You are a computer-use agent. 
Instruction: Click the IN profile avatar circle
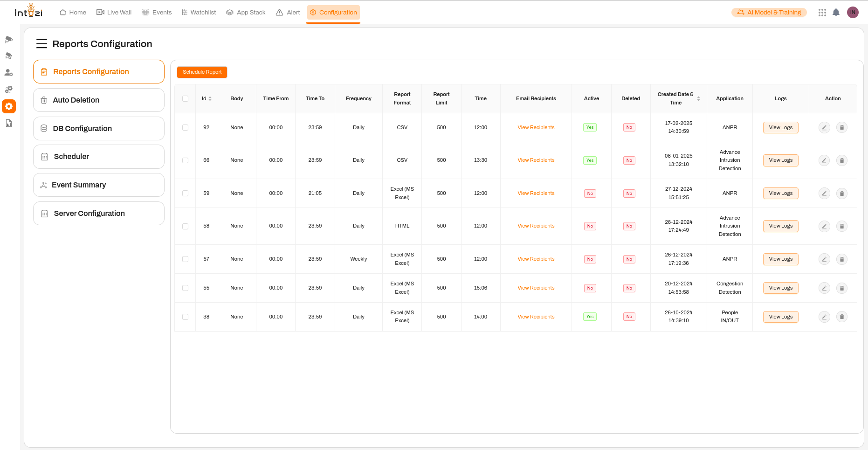click(853, 12)
